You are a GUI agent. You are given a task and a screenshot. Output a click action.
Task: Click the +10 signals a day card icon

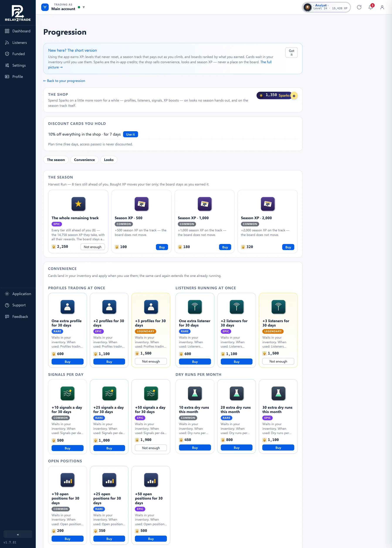(67, 393)
